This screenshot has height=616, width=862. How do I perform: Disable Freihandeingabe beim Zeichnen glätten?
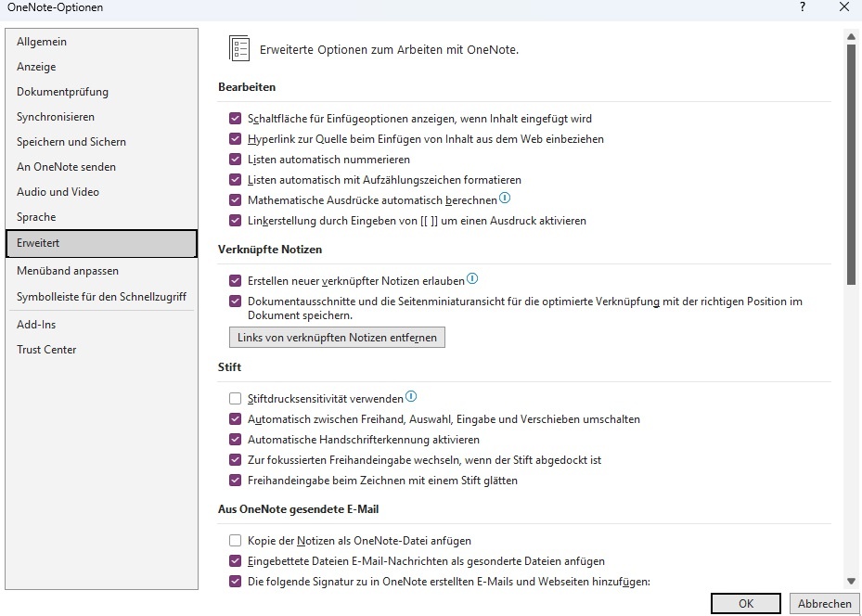(x=236, y=480)
